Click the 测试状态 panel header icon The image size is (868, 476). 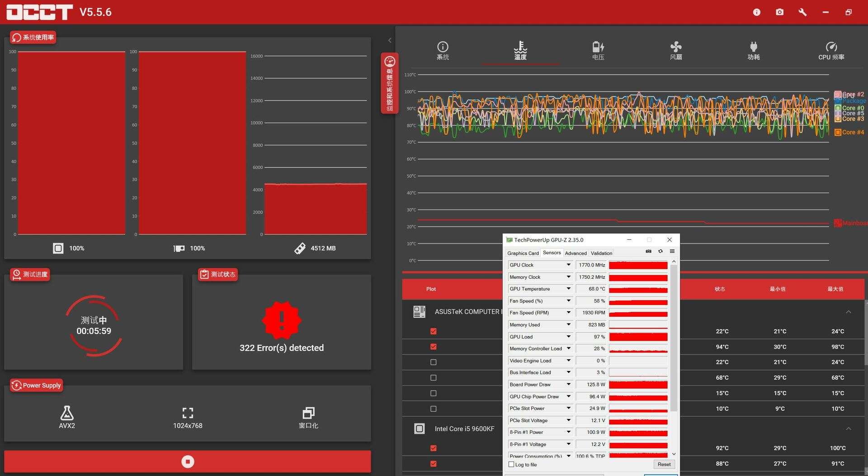tap(204, 275)
